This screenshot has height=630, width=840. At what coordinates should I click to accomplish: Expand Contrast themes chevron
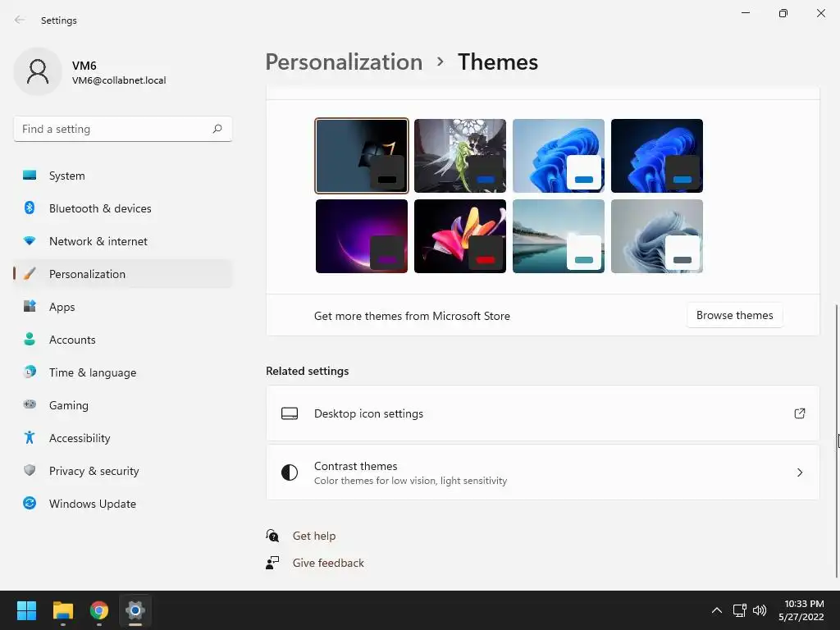tap(799, 472)
